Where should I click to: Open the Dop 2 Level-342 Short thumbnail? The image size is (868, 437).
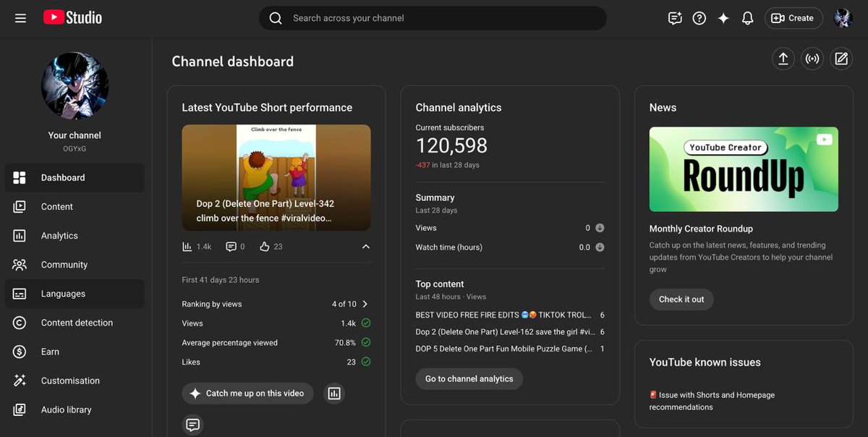tap(276, 178)
